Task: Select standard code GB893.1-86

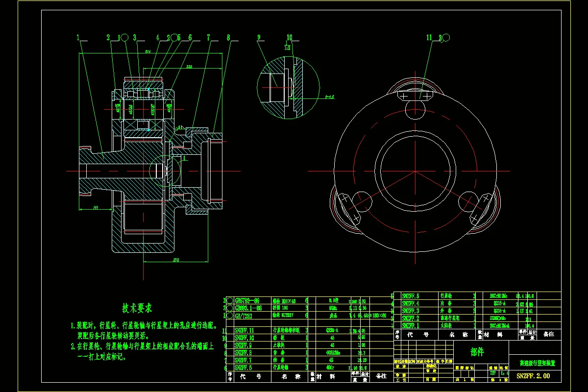Action: pos(249,308)
